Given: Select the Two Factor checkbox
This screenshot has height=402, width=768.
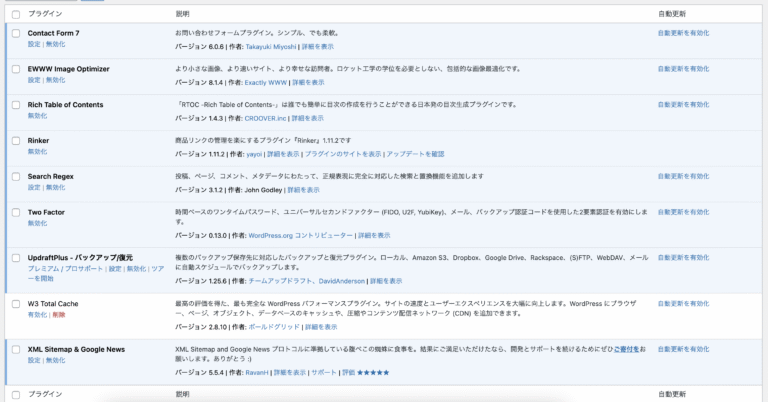Looking at the screenshot, I should [16, 212].
